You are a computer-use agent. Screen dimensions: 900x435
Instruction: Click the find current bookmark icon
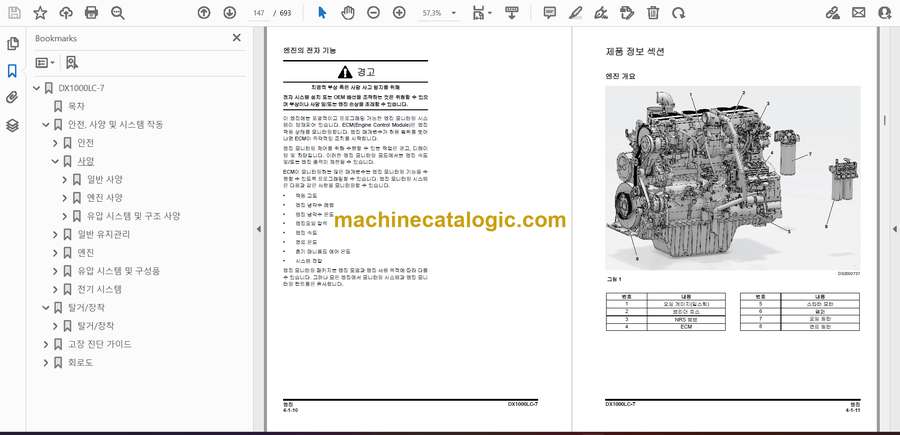pyautogui.click(x=72, y=63)
